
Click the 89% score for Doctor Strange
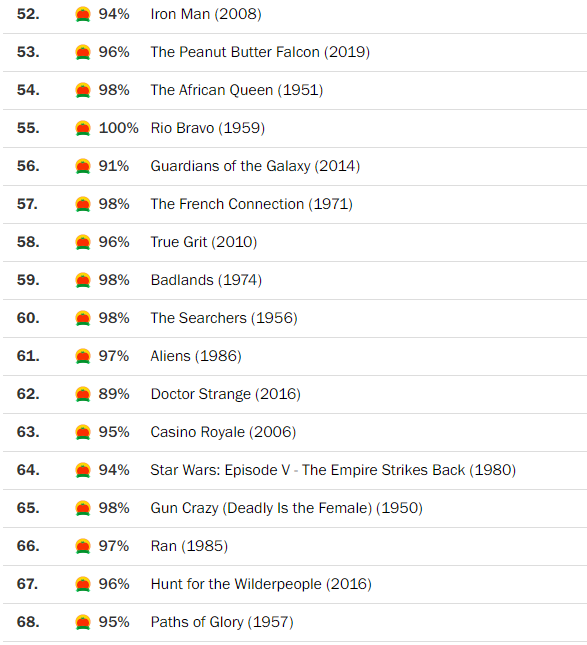pyautogui.click(x=114, y=394)
